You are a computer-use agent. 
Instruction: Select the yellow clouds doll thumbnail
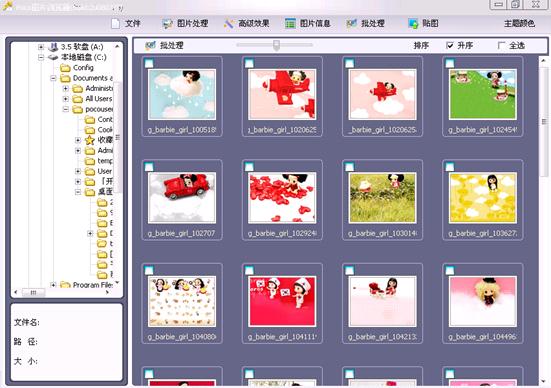coord(483,198)
